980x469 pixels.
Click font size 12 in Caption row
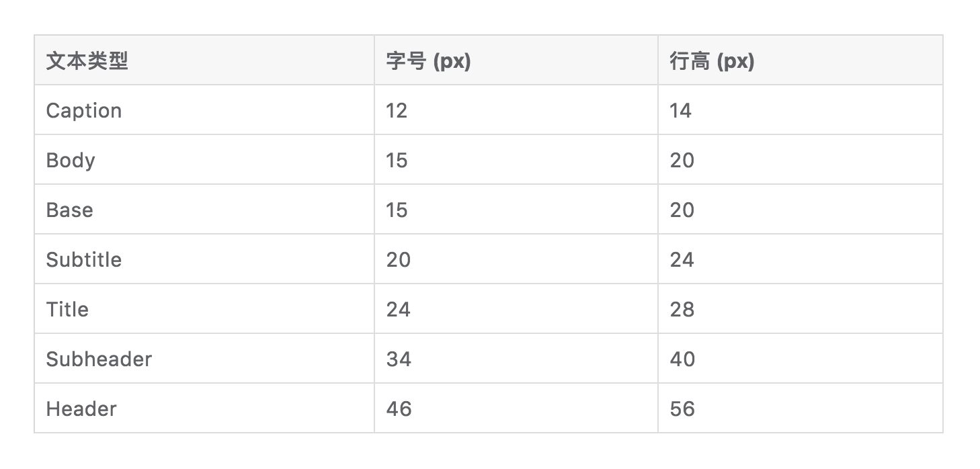tap(397, 111)
